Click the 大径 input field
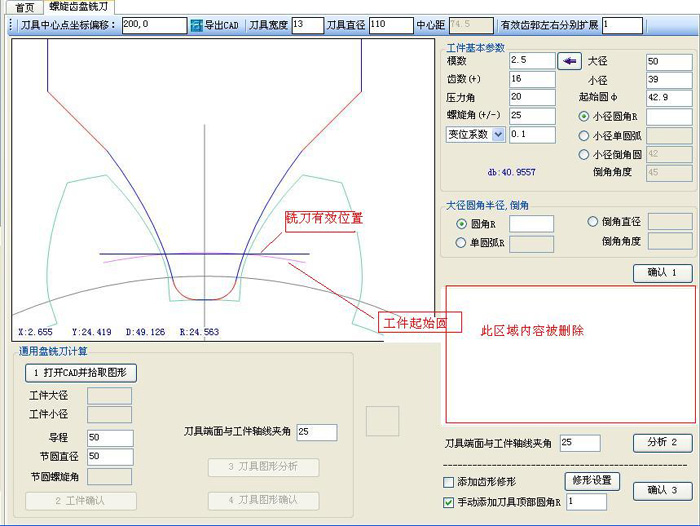Viewport: 700px width, 526px height. click(x=669, y=62)
